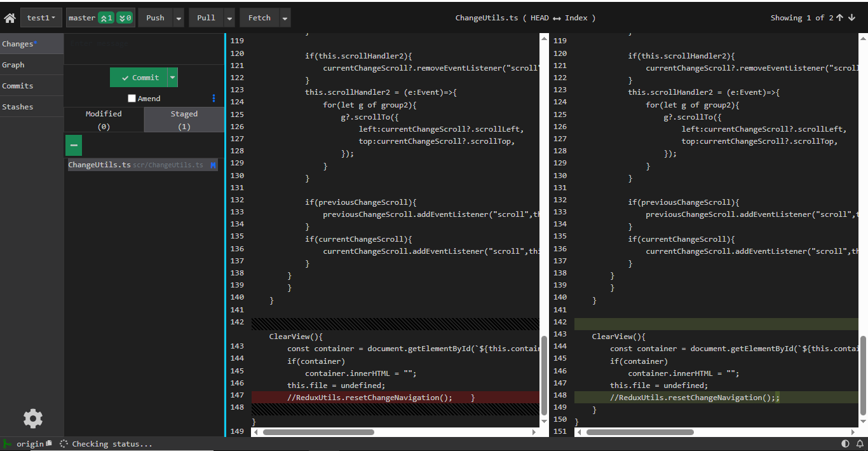Expand the Pull options arrow
This screenshot has height=451, width=868.
229,18
